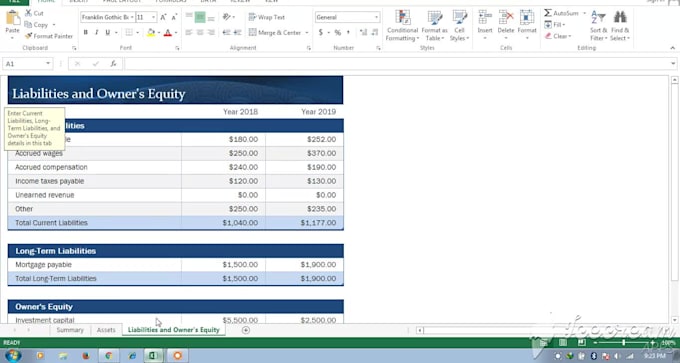This screenshot has width=680, height=363.
Task: Toggle Underline formatting
Action: tap(108, 33)
